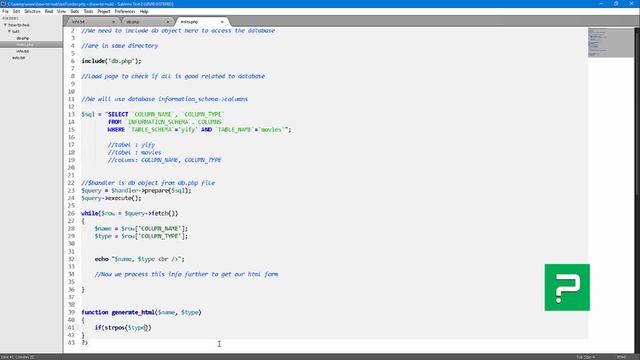This screenshot has width=640, height=360.
Task: Open the Tab Size status bar selector
Action: [586, 357]
